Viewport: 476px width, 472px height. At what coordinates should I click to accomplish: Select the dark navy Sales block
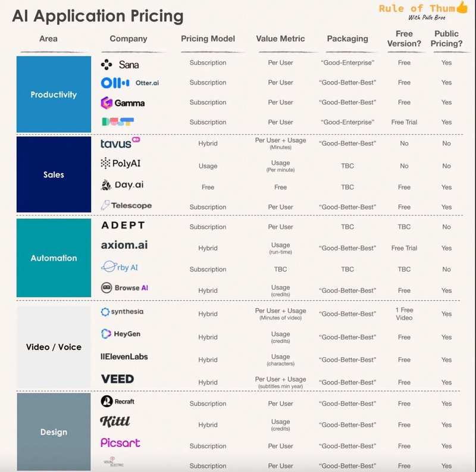click(54, 175)
